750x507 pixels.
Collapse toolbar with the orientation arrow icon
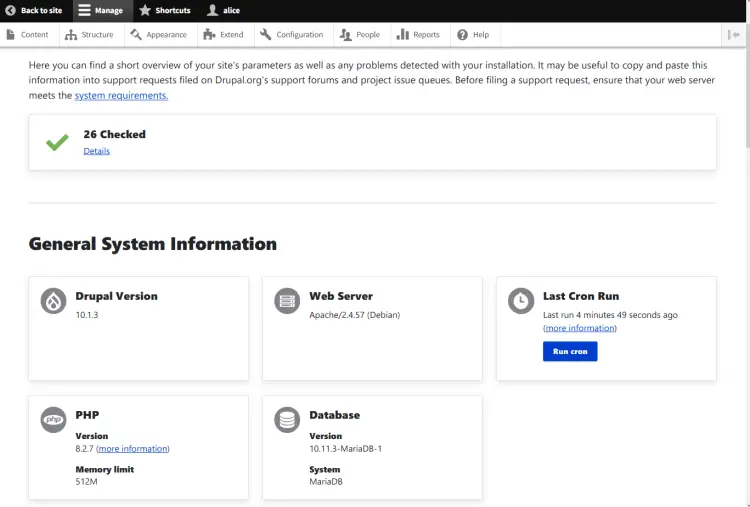(x=735, y=34)
